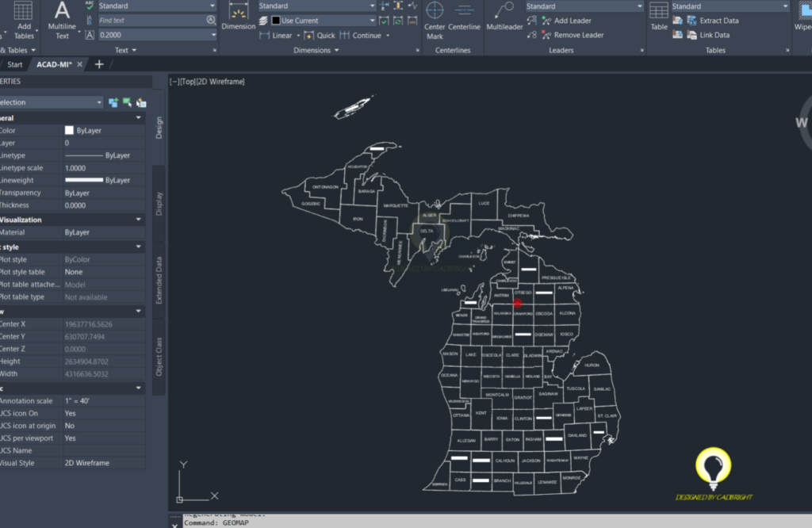The height and width of the screenshot is (528, 812).
Task: Open the dimension style Standard dropdown
Action: 372,6
